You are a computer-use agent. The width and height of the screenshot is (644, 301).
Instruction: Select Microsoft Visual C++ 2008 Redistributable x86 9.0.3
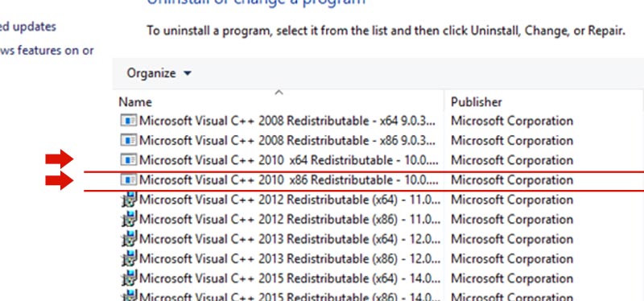point(287,140)
